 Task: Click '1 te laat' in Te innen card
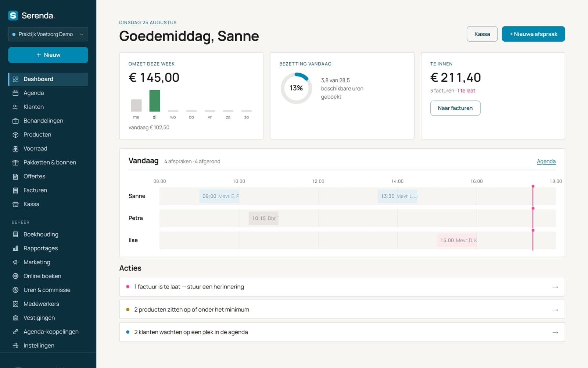coord(466,91)
